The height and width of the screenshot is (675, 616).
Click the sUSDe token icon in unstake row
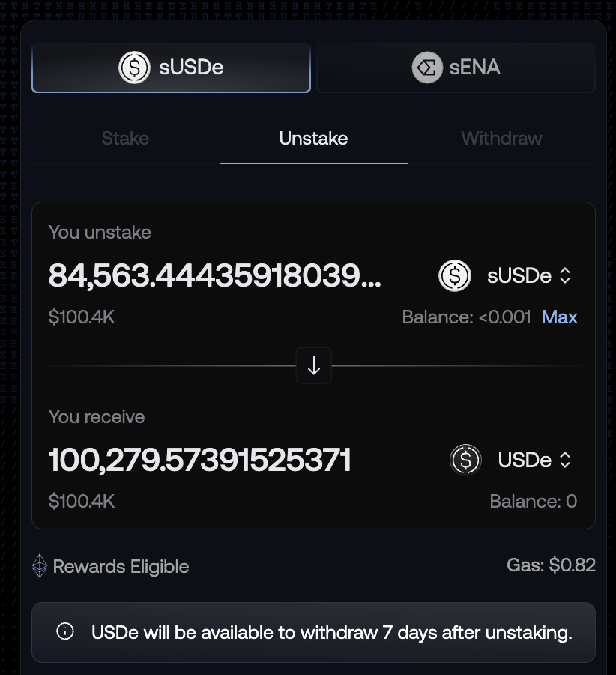point(455,276)
